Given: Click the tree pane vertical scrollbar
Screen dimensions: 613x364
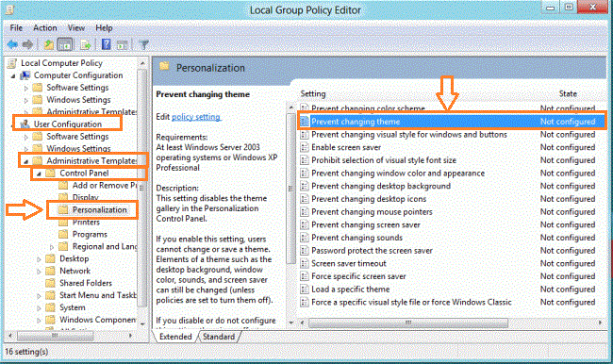Looking at the screenshot, I should click(x=142, y=189).
